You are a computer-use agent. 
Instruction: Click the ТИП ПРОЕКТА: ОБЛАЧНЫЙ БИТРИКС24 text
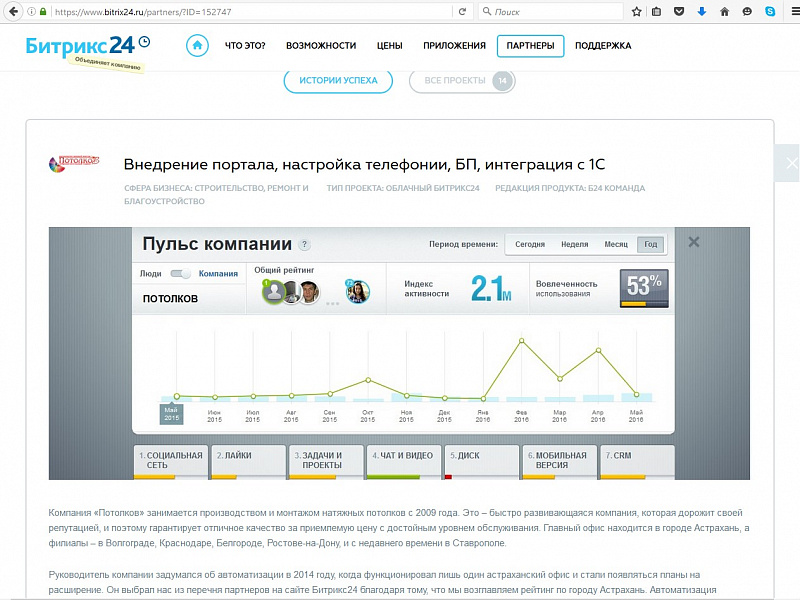click(x=403, y=188)
